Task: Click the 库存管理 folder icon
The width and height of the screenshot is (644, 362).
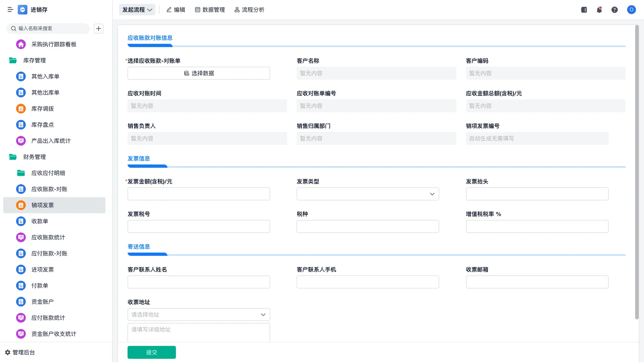Action: tap(13, 60)
